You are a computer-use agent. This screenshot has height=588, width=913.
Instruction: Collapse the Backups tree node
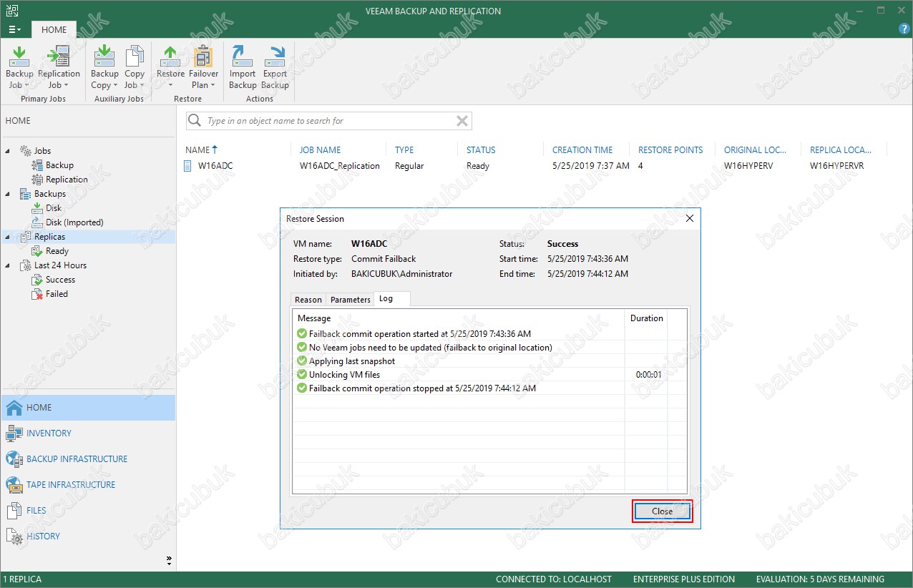9,194
